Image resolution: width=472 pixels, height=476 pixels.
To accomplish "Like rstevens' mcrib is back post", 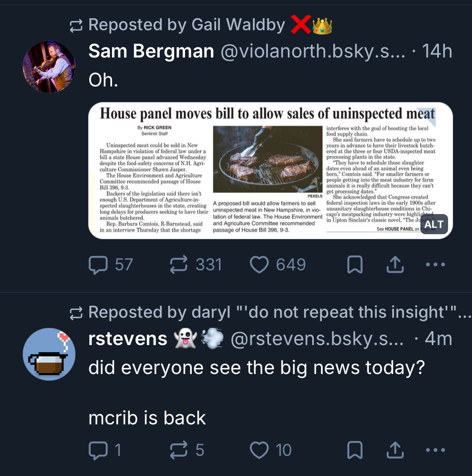I will [259, 450].
